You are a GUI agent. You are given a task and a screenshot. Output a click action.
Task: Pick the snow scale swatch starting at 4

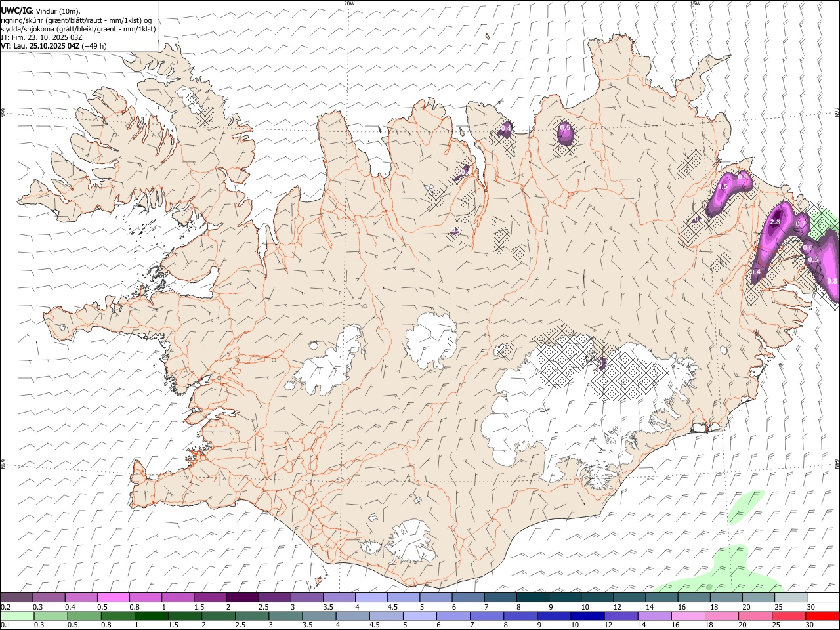[371, 597]
